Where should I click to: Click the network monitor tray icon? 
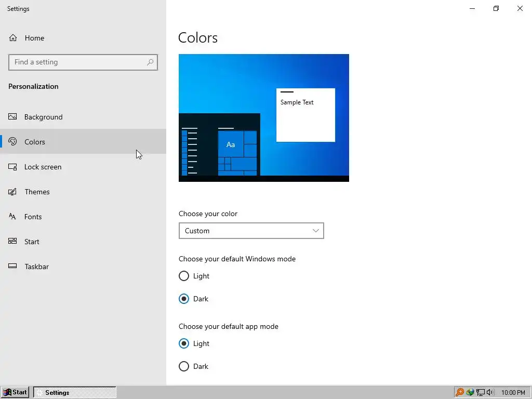coord(481,393)
